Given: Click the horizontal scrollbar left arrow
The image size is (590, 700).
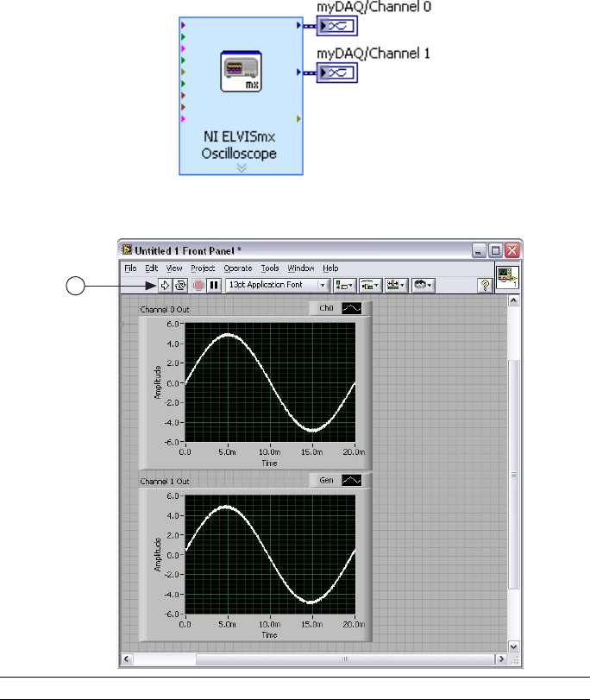Looking at the screenshot, I should (127, 659).
